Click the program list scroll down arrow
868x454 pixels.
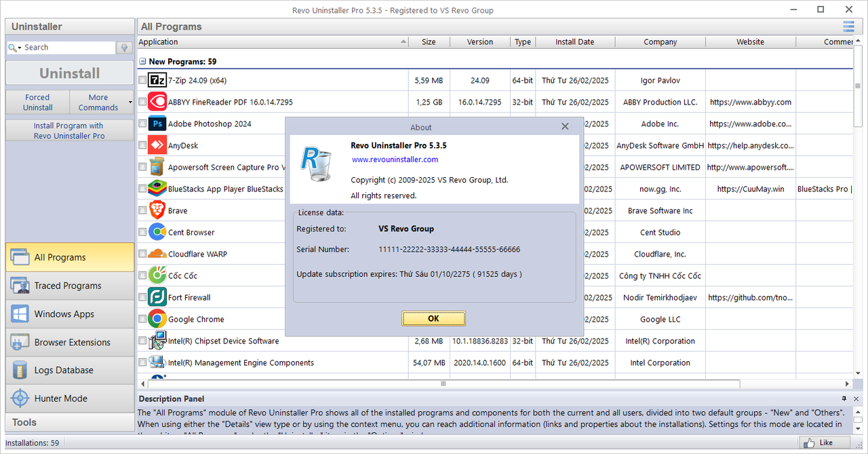coord(859,373)
